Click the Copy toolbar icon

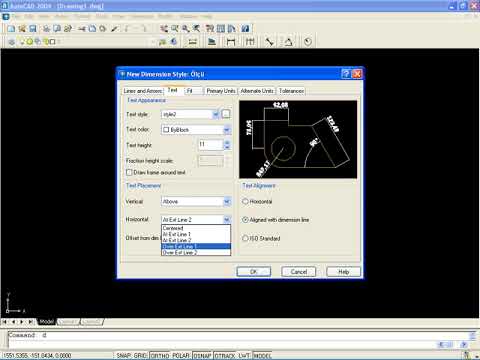tap(92, 29)
